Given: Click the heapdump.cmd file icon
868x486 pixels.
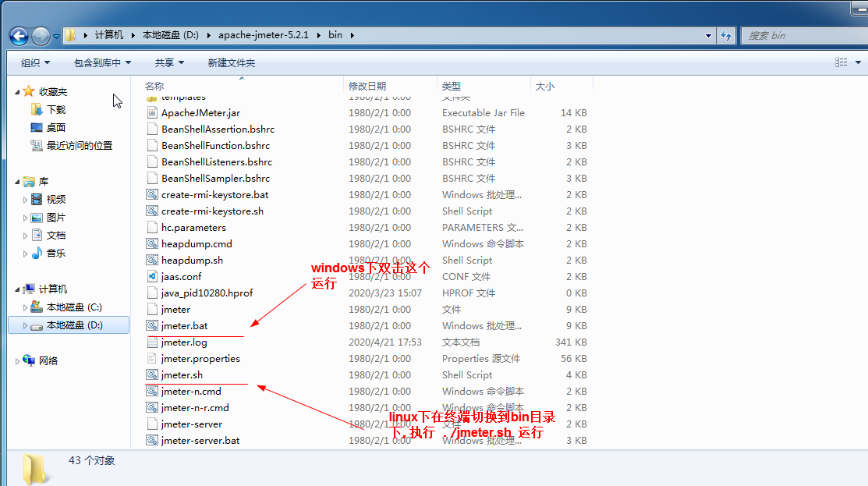Looking at the screenshot, I should coord(152,244).
